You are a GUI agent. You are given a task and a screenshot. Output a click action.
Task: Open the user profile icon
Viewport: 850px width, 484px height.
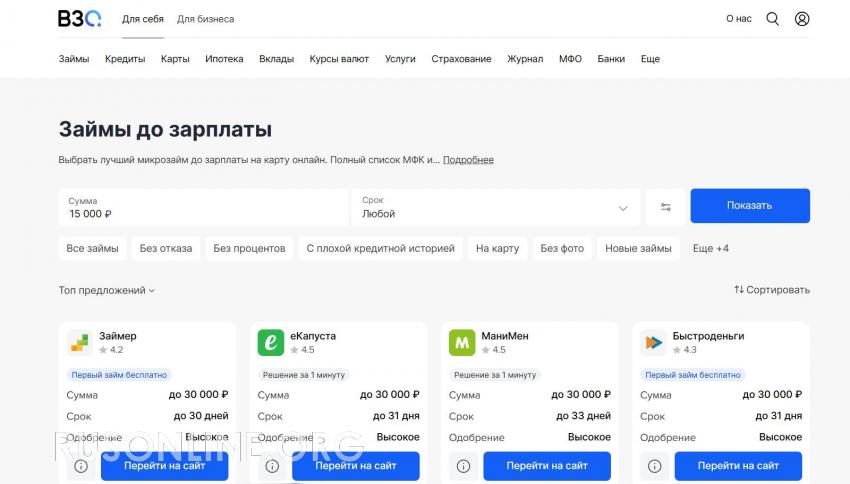pyautogui.click(x=802, y=19)
